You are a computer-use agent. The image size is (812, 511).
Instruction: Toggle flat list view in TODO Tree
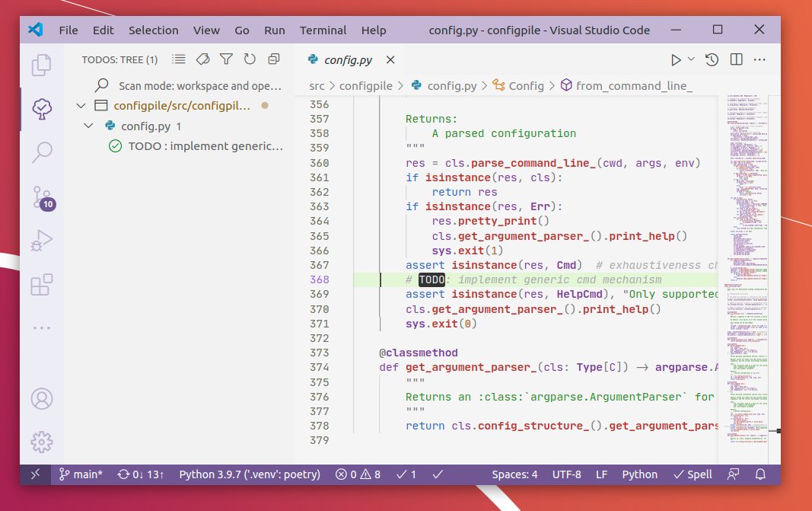tap(179, 59)
